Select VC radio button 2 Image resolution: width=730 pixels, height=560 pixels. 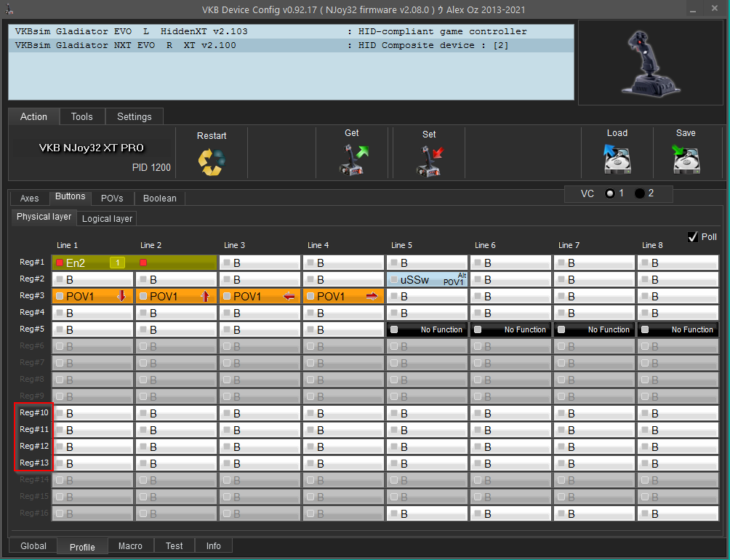click(639, 193)
